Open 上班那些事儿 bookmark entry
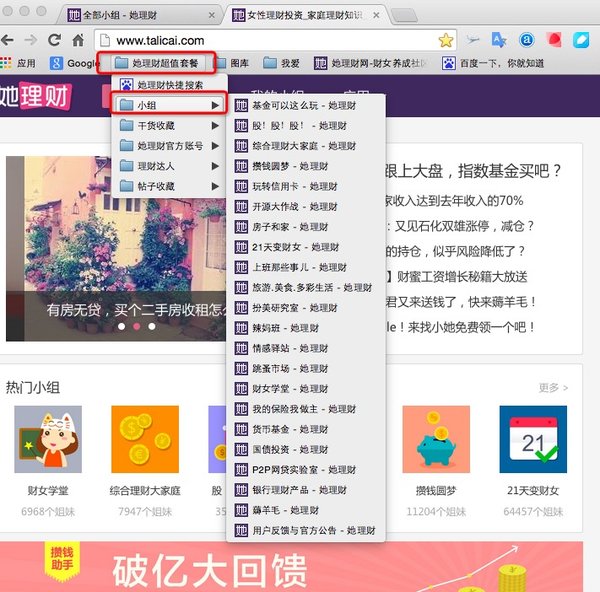The width and height of the screenshot is (600, 592). click(305, 267)
